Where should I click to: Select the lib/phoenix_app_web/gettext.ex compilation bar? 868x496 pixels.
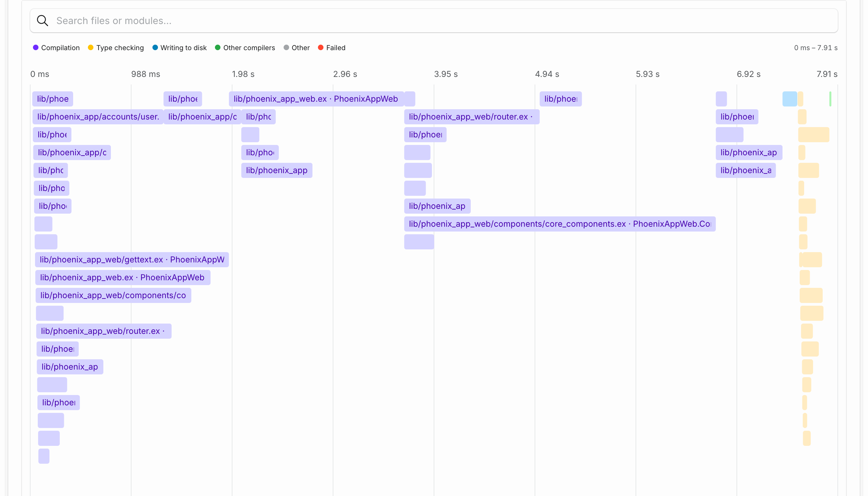pos(132,260)
